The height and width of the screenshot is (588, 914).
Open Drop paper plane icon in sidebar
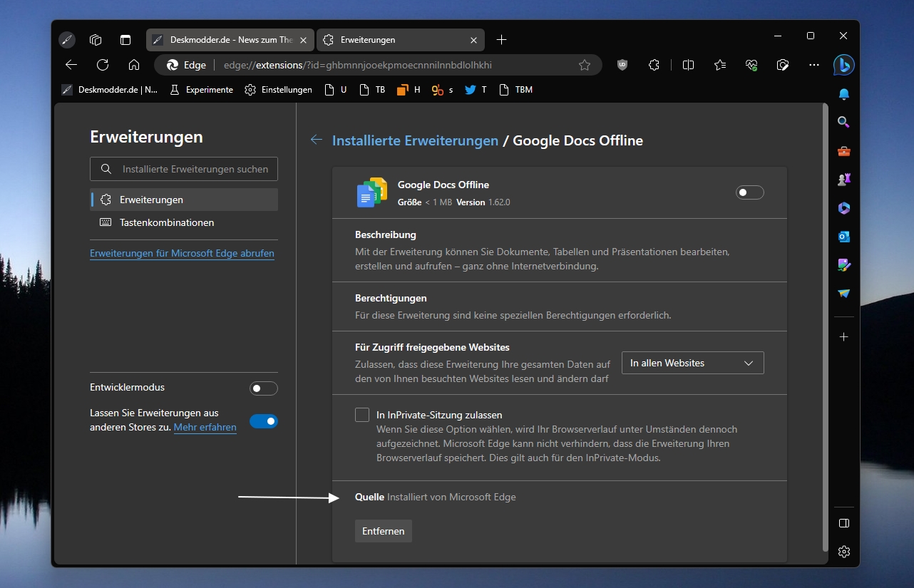(x=844, y=294)
